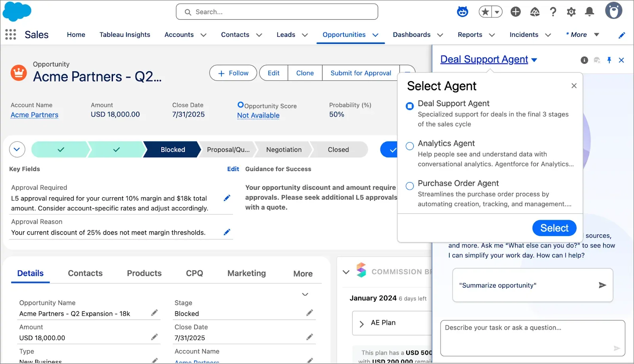Click the agent info icon in the panel

pos(584,60)
